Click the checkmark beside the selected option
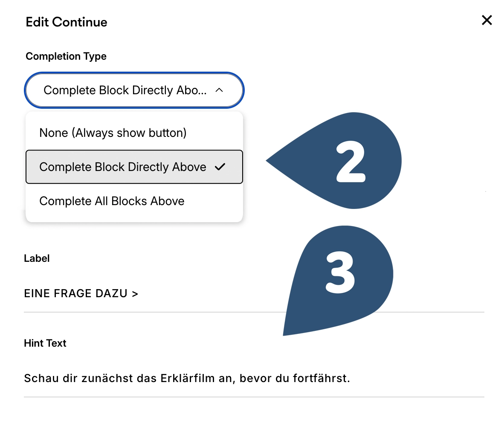 220,167
